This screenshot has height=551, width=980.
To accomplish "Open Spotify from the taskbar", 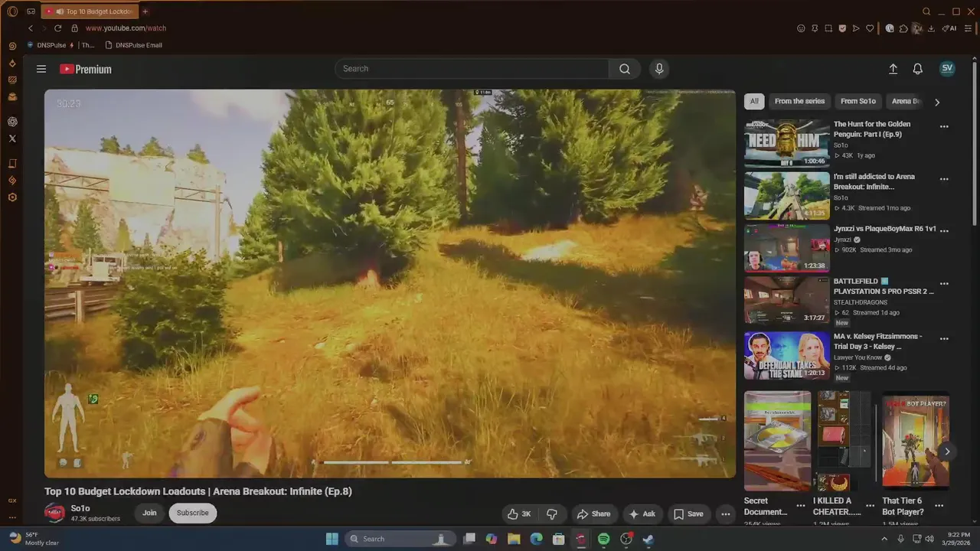I will click(603, 539).
